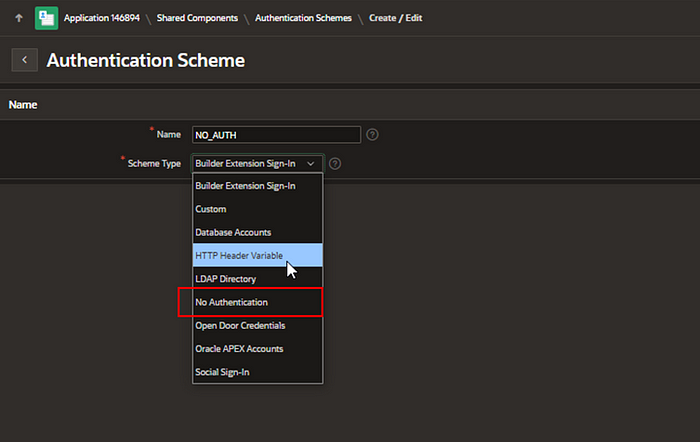Click the Scheme Type field label
700x442 pixels.
[154, 163]
